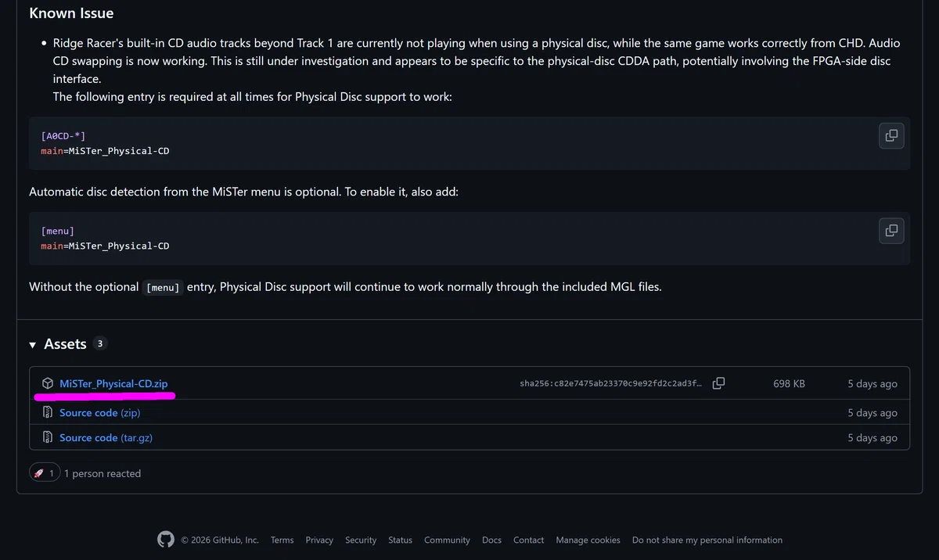Image resolution: width=939 pixels, height=560 pixels.
Task: Download Source code (tar.gz)
Action: point(106,437)
